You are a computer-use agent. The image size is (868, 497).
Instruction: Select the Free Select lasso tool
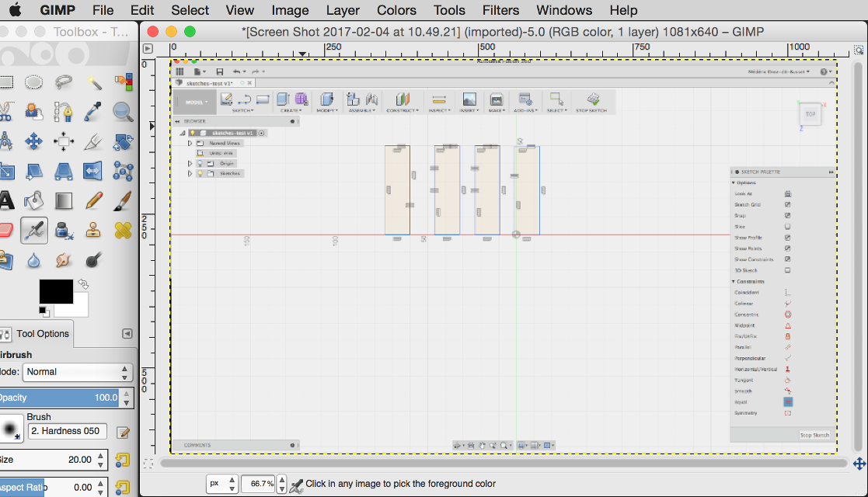point(64,82)
